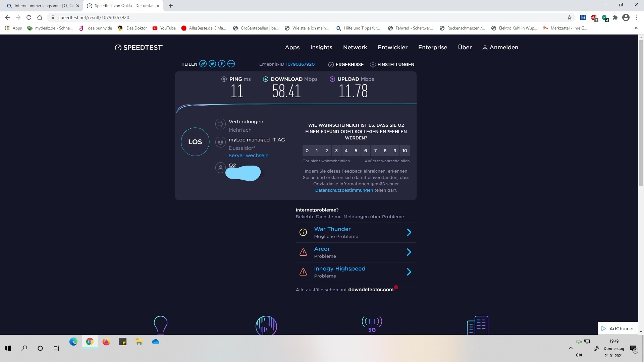
Task: Open the Apps menu item
Action: click(292, 47)
